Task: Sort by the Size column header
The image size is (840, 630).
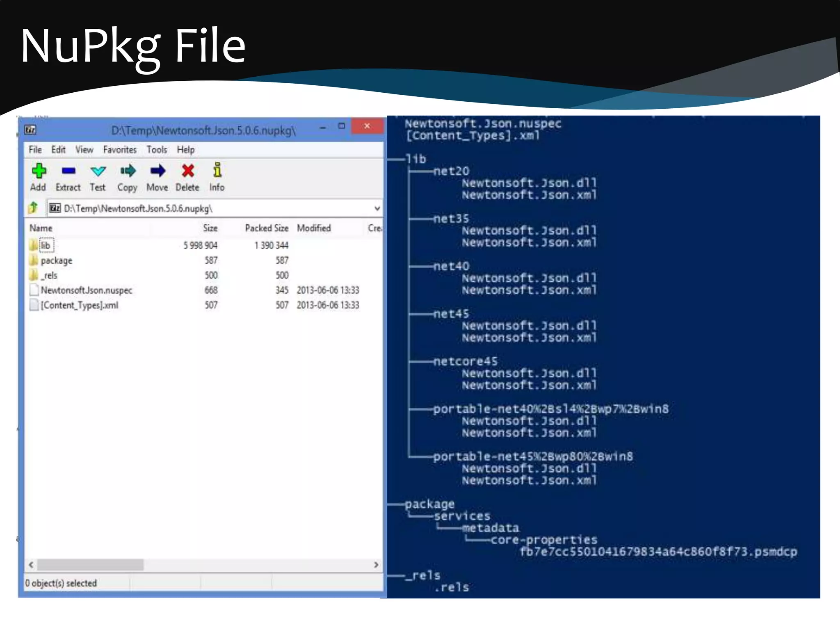Action: 210,228
